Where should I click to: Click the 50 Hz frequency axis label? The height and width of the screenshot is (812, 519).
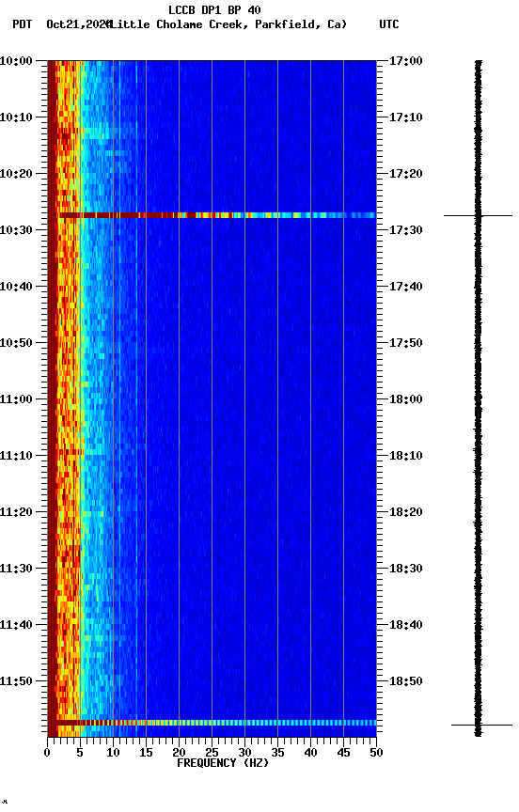(377, 753)
